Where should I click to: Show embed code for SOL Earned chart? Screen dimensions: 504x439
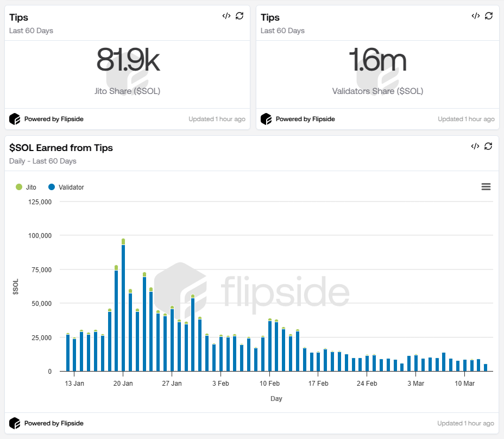475,146
